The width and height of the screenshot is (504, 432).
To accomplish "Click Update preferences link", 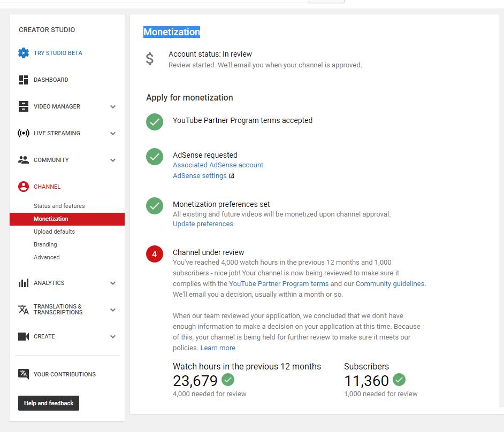I will tap(203, 224).
